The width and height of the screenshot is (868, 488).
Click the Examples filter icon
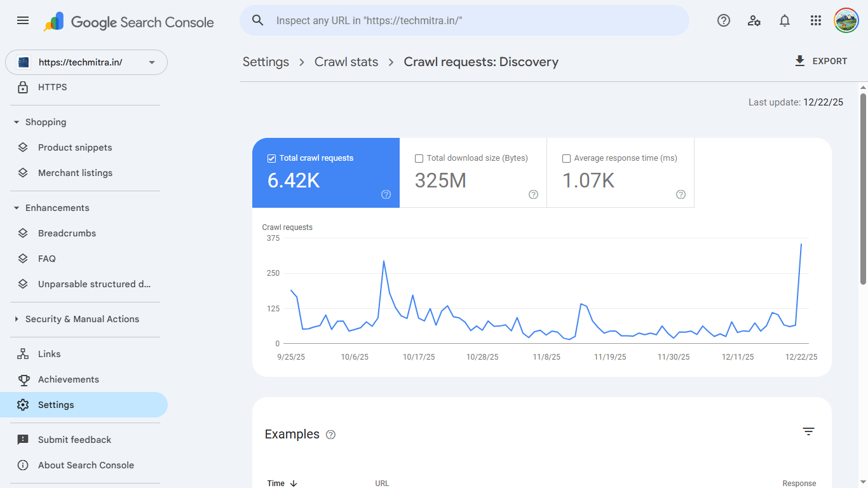tap(808, 431)
